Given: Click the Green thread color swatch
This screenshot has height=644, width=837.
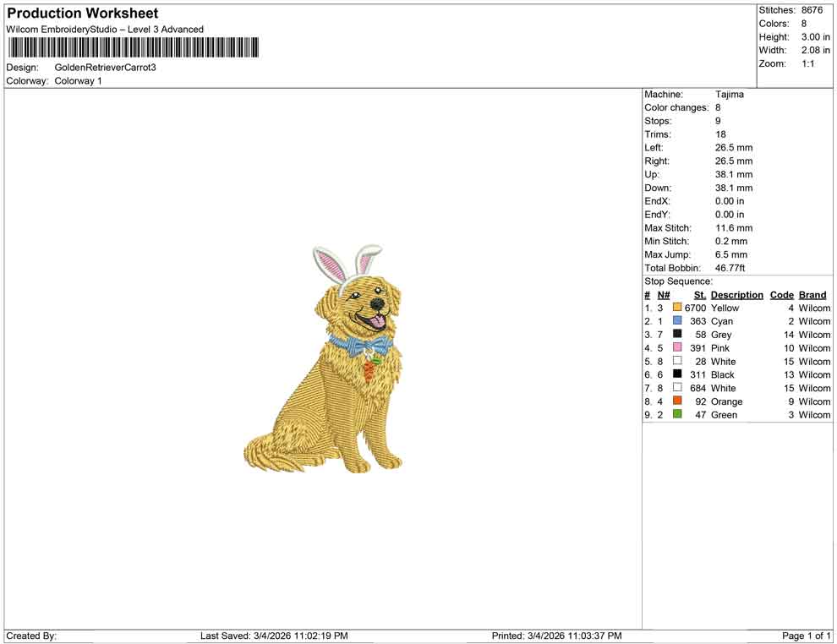Looking at the screenshot, I should click(x=677, y=414).
